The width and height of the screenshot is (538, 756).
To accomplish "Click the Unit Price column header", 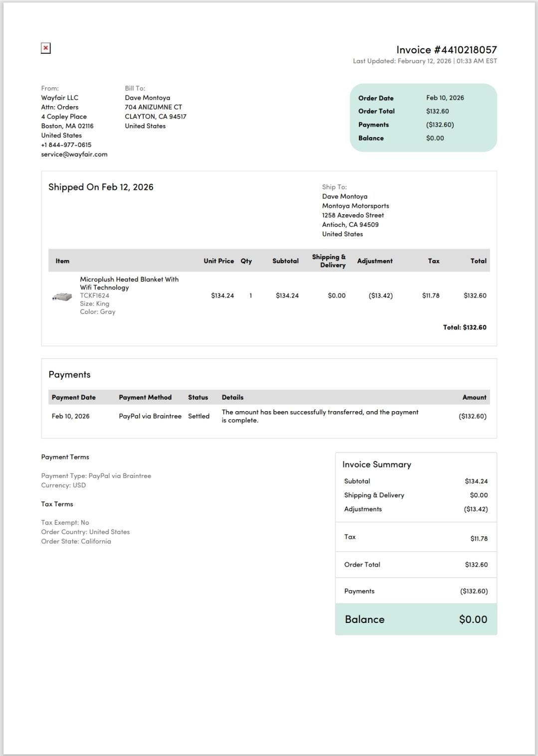I will pyautogui.click(x=218, y=261).
